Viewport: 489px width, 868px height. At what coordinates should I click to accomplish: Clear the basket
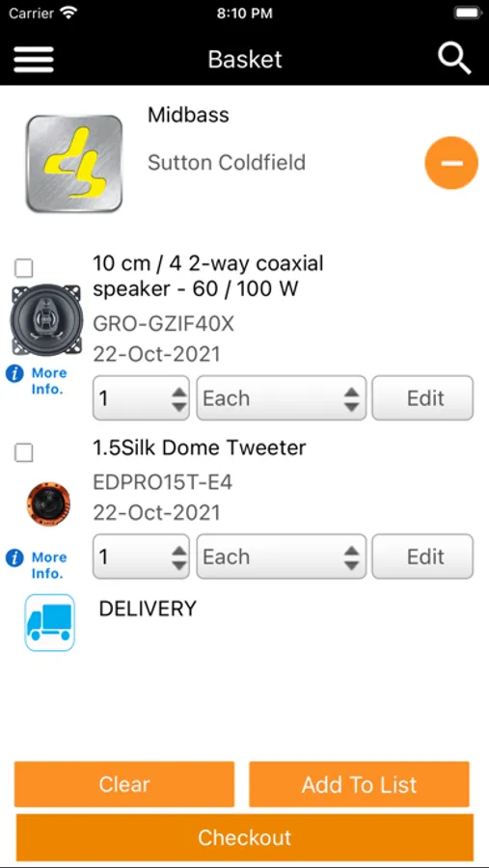[x=124, y=784]
